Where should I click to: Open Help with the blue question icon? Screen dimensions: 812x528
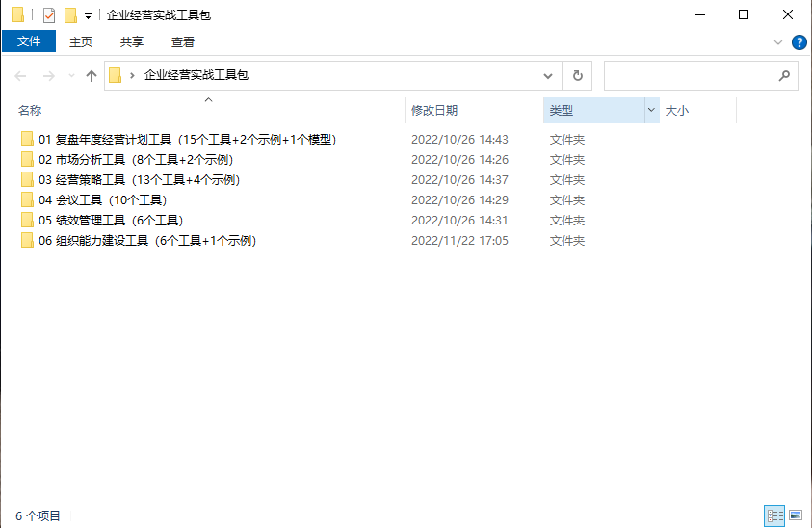(x=799, y=42)
